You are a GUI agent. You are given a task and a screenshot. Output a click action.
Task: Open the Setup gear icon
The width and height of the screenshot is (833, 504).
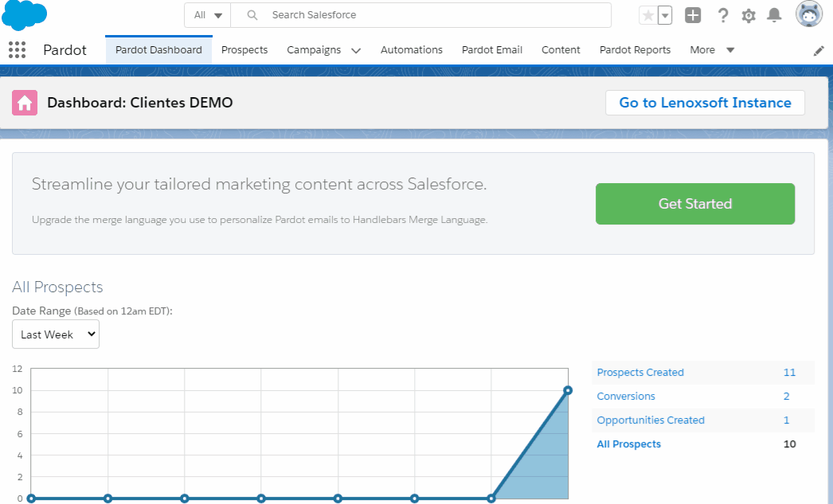point(749,15)
